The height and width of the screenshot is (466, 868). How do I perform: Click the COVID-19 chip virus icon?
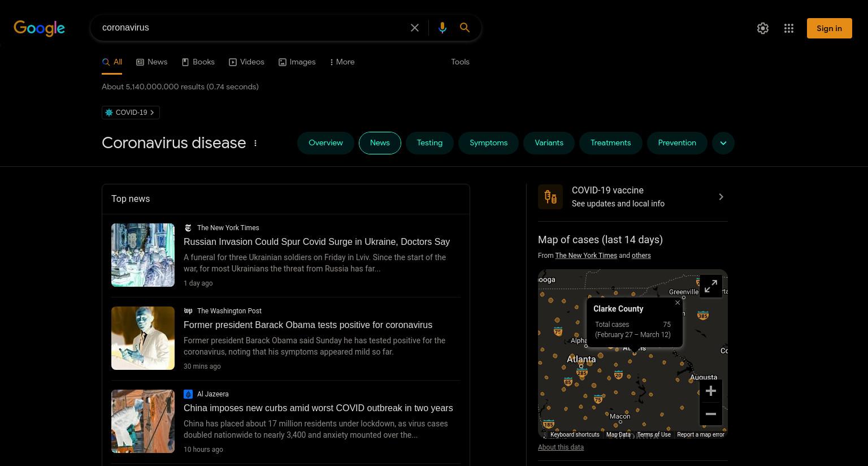click(109, 113)
